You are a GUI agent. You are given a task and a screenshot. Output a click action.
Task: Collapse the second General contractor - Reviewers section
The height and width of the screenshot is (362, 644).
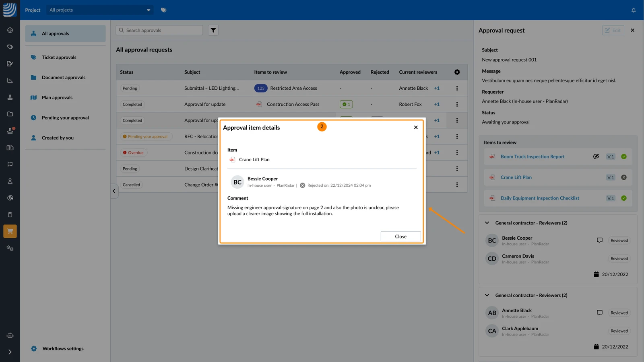click(x=487, y=295)
